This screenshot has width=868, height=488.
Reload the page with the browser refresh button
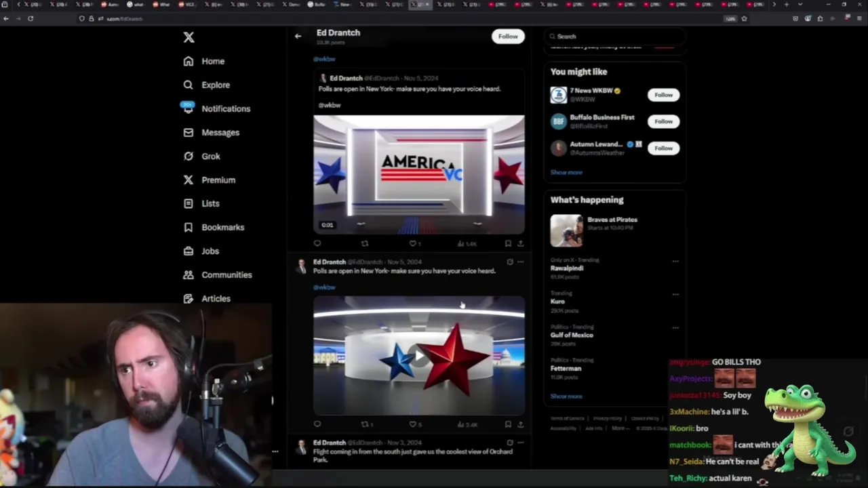pos(31,18)
